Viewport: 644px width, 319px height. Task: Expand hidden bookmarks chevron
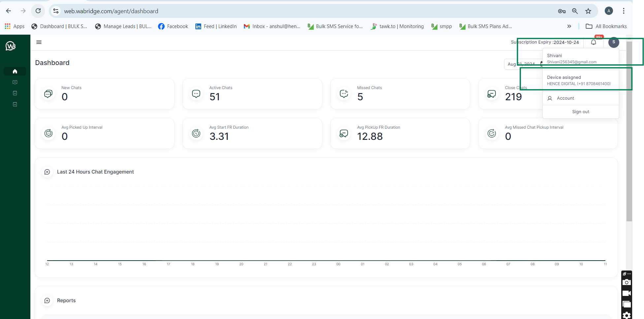[569, 26]
